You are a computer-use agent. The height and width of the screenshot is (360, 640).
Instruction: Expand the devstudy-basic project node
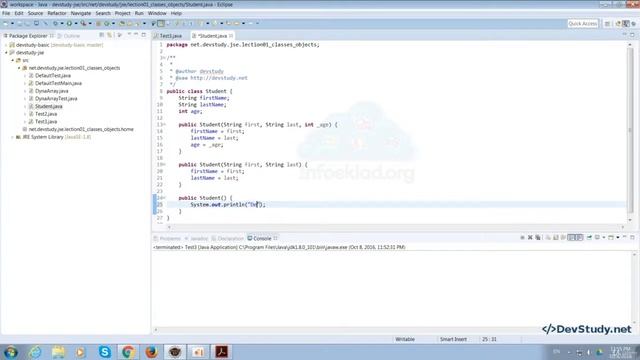tap(7, 45)
